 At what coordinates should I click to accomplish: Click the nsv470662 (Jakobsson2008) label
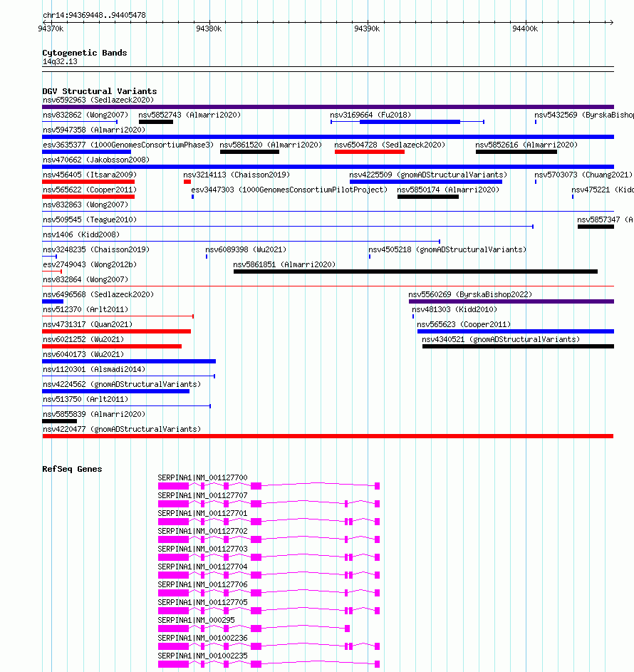coord(96,160)
